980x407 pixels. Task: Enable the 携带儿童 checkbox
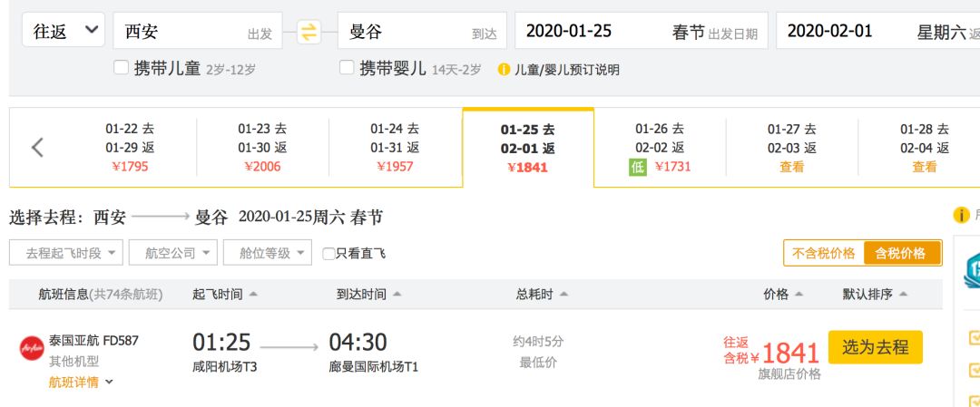[122, 67]
